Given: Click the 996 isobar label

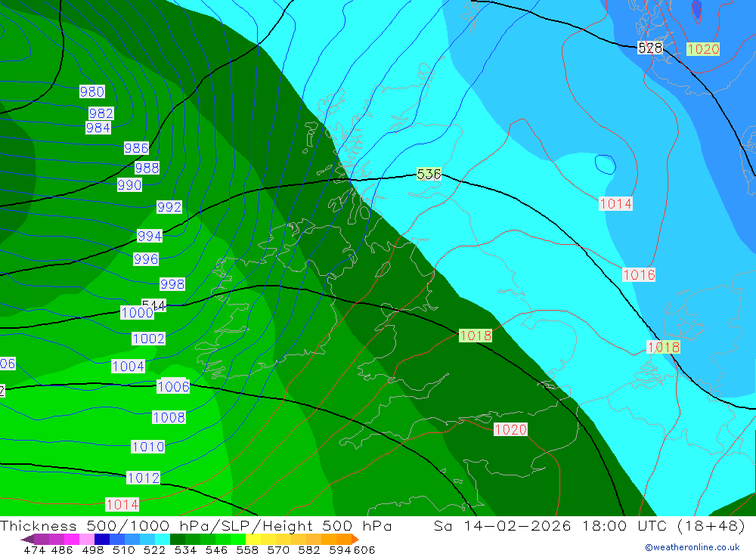Looking at the screenshot, I should point(146,259).
